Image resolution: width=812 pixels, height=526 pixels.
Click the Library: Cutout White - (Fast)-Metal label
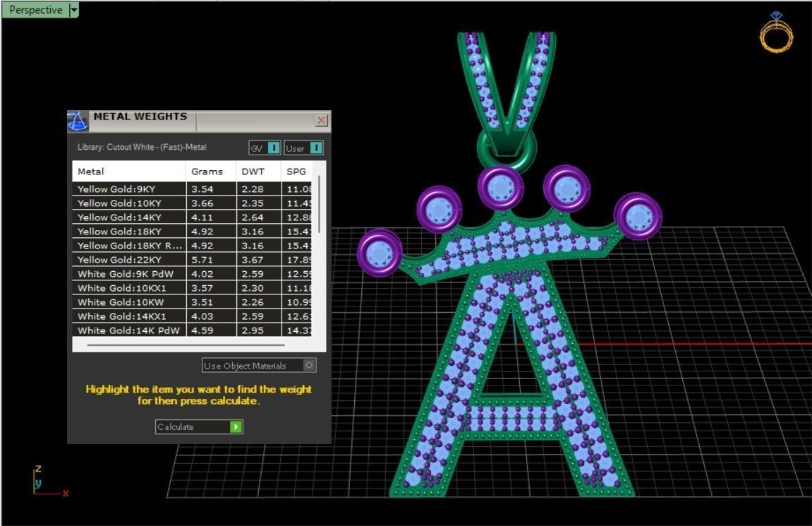pos(142,147)
